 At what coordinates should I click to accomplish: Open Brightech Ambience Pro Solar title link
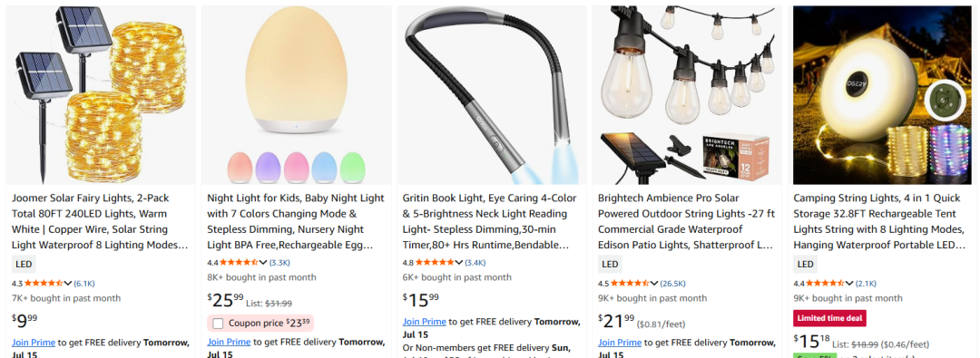tap(686, 221)
